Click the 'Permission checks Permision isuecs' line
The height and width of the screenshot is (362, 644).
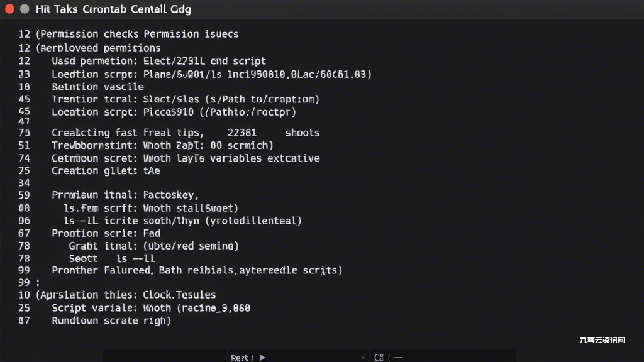(136, 34)
